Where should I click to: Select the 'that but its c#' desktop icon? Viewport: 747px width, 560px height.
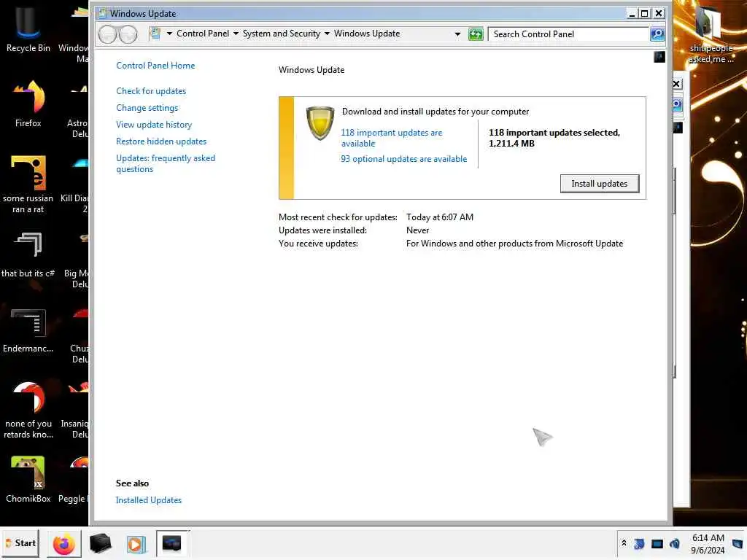coord(28,254)
